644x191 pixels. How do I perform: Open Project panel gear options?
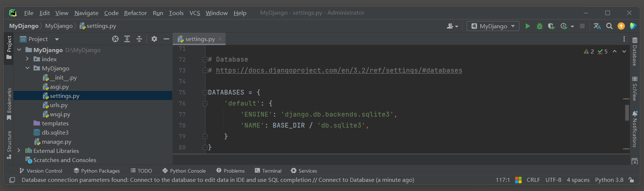[154, 39]
